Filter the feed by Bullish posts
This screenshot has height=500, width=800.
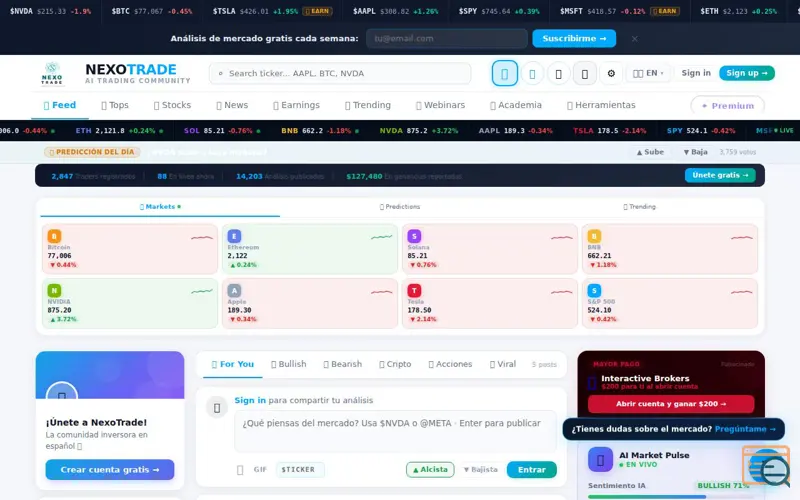(289, 364)
